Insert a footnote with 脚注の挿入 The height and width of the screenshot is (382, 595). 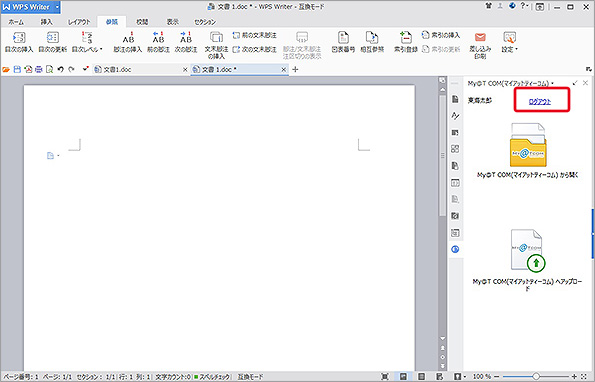[x=128, y=42]
